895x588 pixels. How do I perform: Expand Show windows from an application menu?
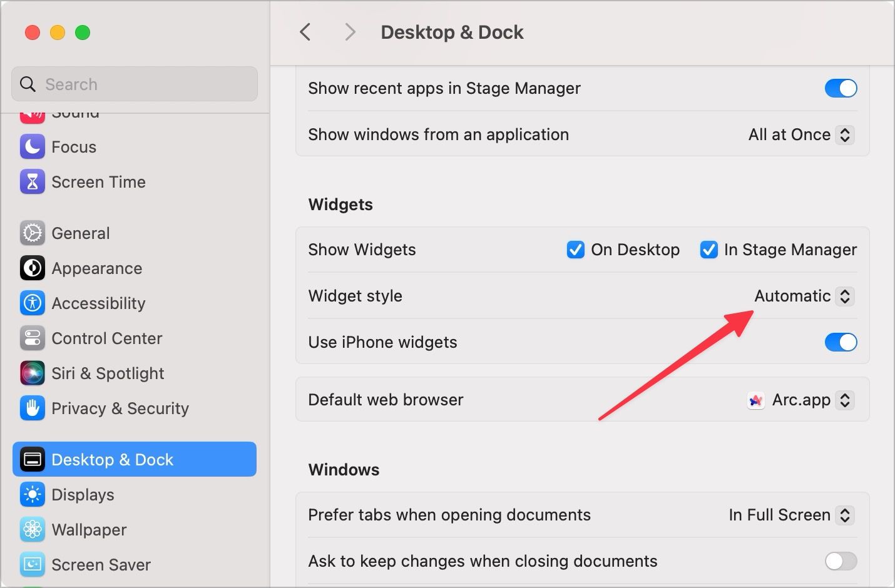tap(800, 134)
